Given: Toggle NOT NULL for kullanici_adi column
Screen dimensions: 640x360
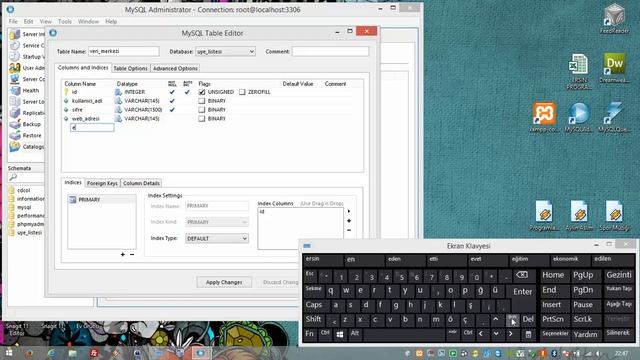Looking at the screenshot, I should tap(172, 101).
